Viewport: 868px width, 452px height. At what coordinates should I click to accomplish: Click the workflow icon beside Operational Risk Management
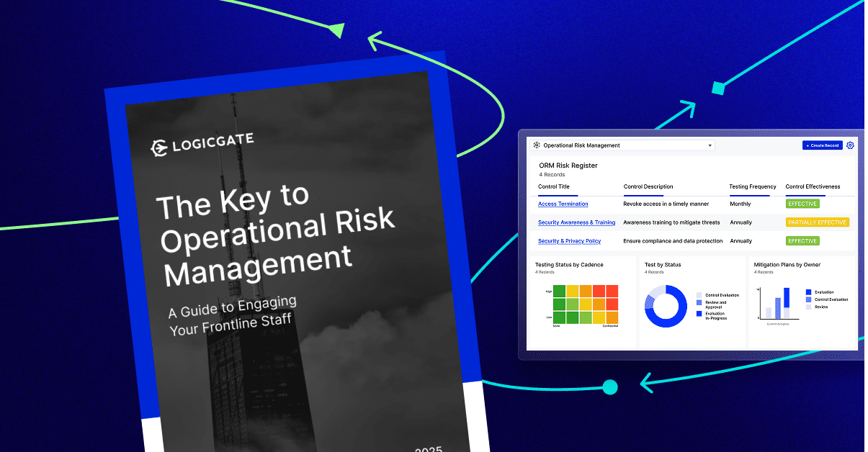[x=536, y=145]
